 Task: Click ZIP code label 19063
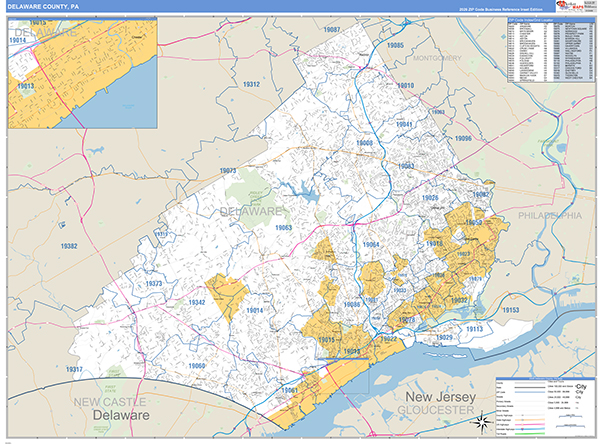[x=284, y=228]
